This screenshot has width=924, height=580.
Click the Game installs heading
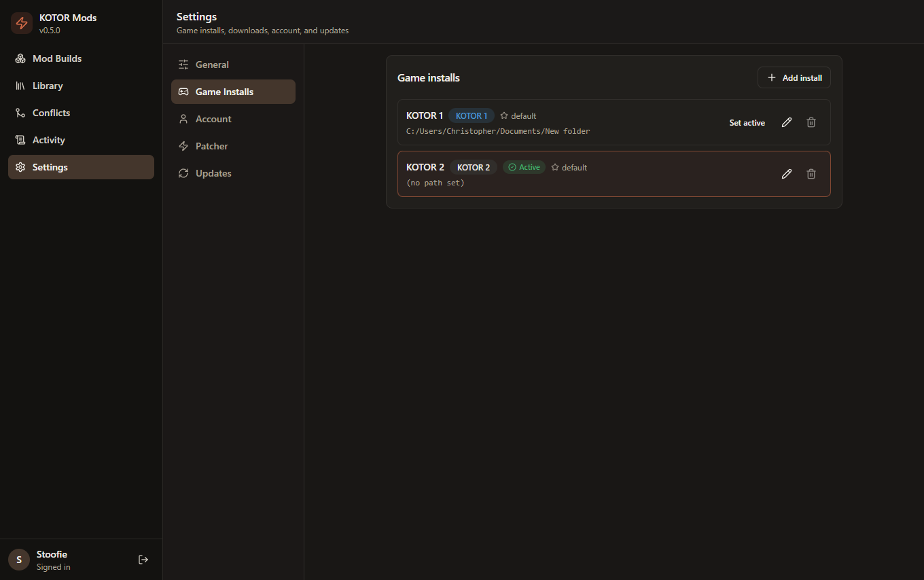(x=429, y=78)
